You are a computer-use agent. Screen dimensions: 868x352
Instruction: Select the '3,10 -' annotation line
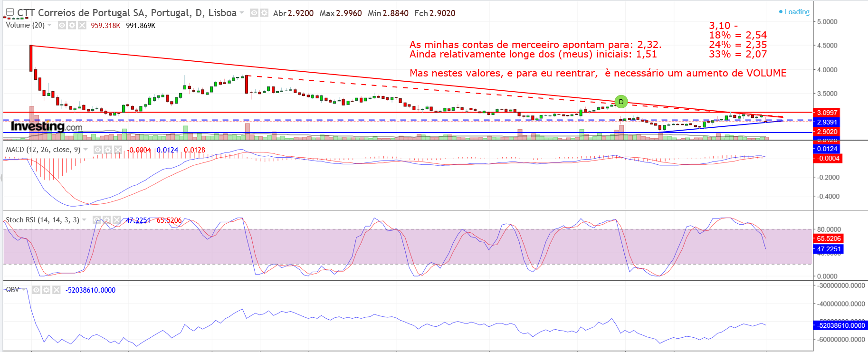coord(724,26)
